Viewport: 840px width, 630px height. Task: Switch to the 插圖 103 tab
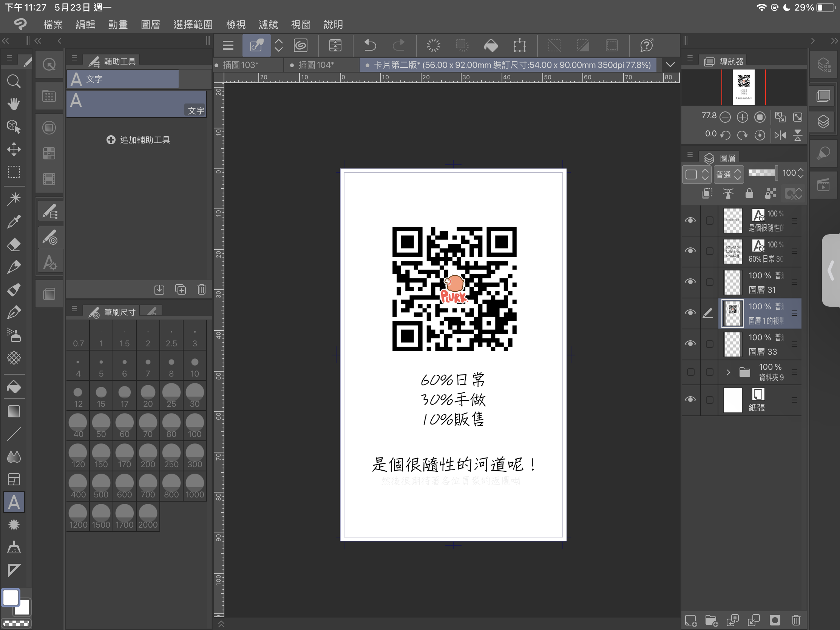click(x=240, y=65)
